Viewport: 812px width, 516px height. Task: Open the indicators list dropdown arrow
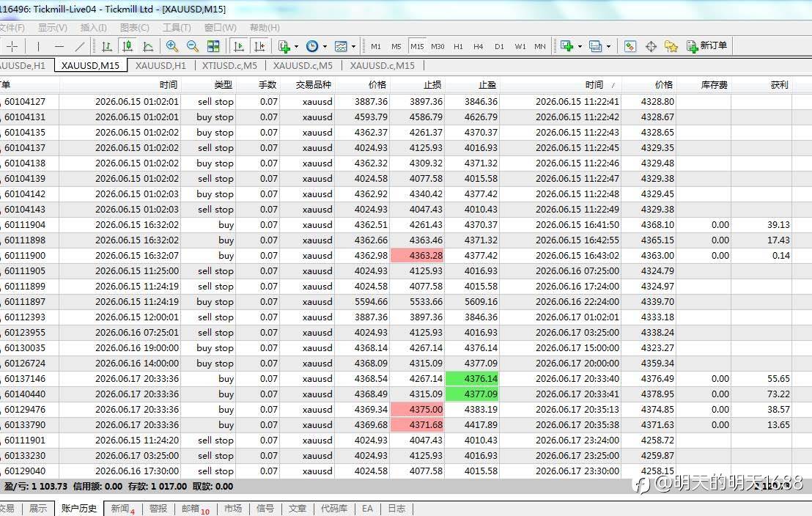(x=296, y=46)
